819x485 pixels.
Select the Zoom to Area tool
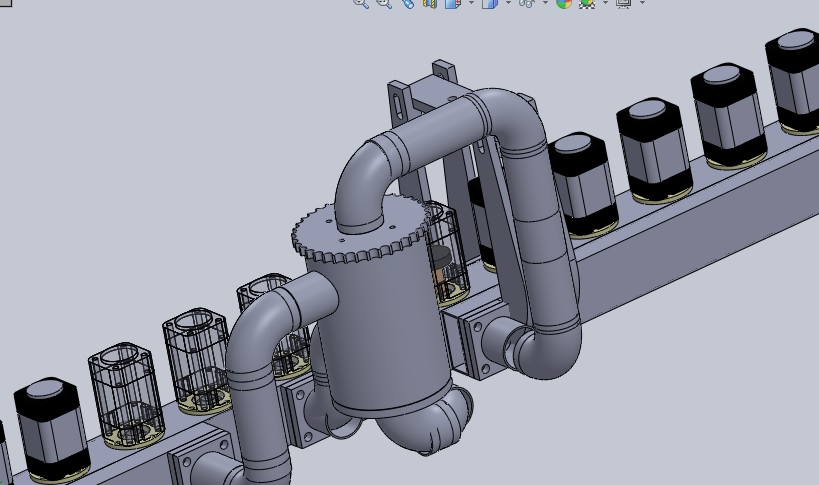pos(384,3)
